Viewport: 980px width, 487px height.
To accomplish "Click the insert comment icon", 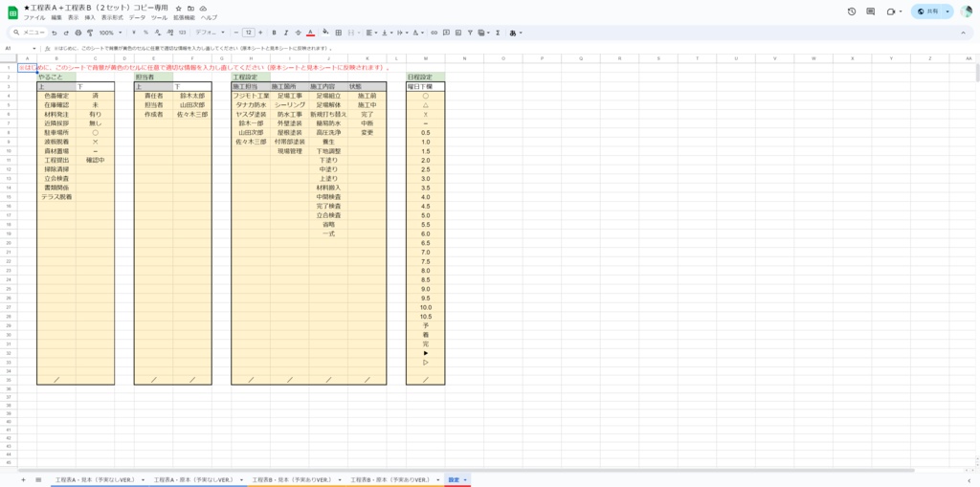I will pos(446,33).
